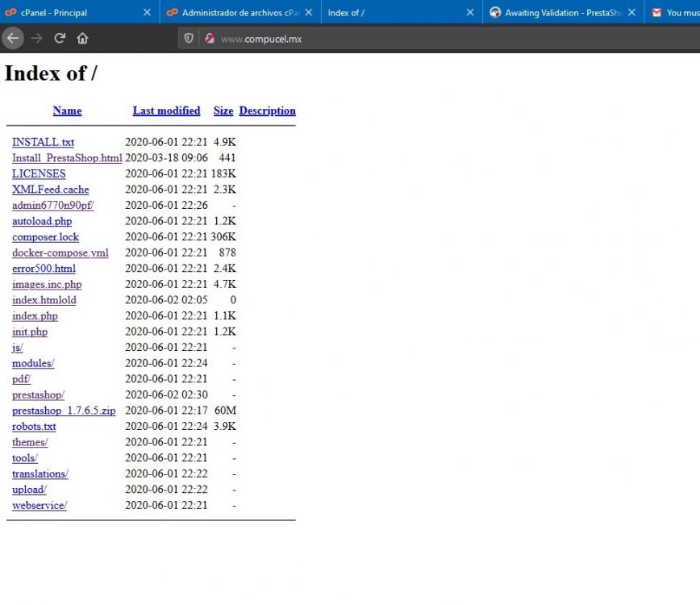
Task: Switch to Awaiting Validation - PrestaShop tab
Action: [564, 12]
